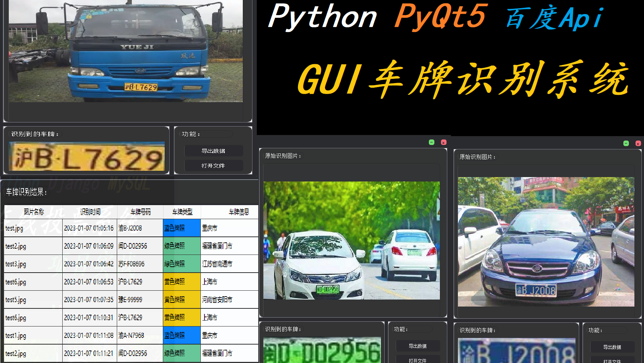
Task: Minimize the right blue-car window with green button
Action: click(626, 143)
